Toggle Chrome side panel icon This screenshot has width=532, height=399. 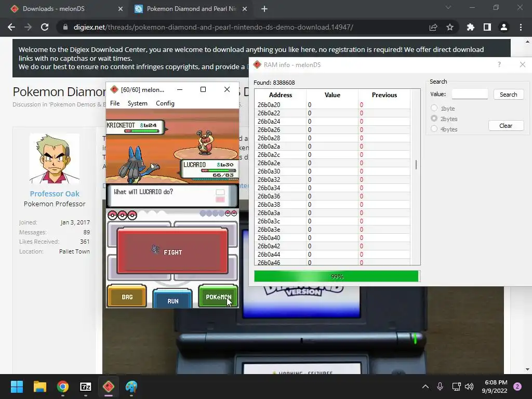(x=487, y=27)
